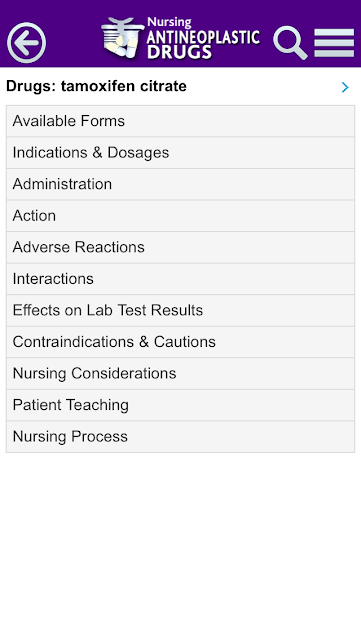
Task: View the Action section
Action: (180, 216)
